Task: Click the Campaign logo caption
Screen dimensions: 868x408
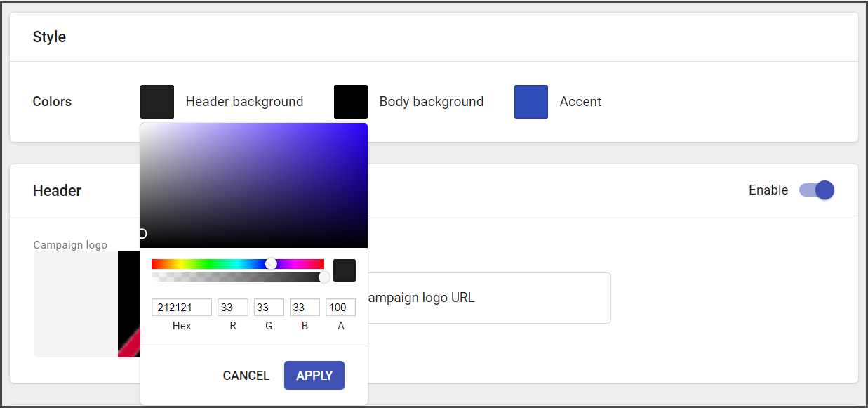Action: 70,245
